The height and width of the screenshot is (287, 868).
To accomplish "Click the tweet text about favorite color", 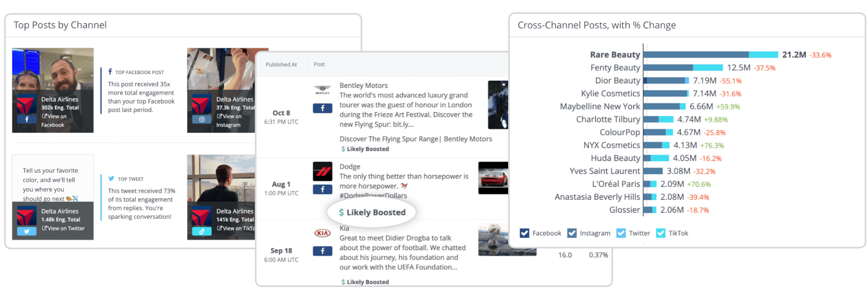I will click(x=50, y=184).
